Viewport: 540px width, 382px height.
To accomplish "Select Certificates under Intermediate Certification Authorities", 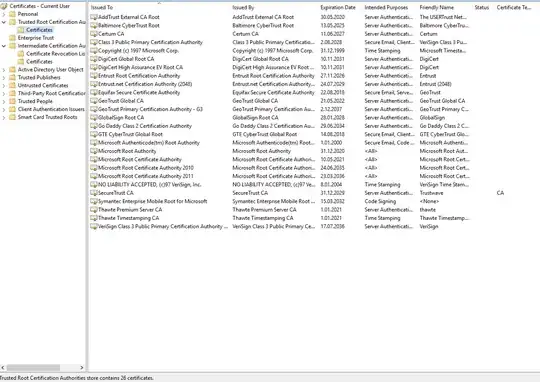I will click(39, 62).
